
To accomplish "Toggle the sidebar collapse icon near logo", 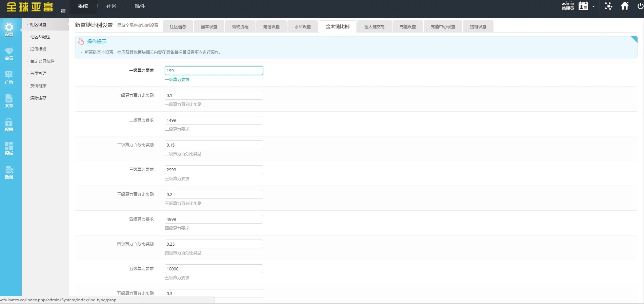I will (x=63, y=12).
